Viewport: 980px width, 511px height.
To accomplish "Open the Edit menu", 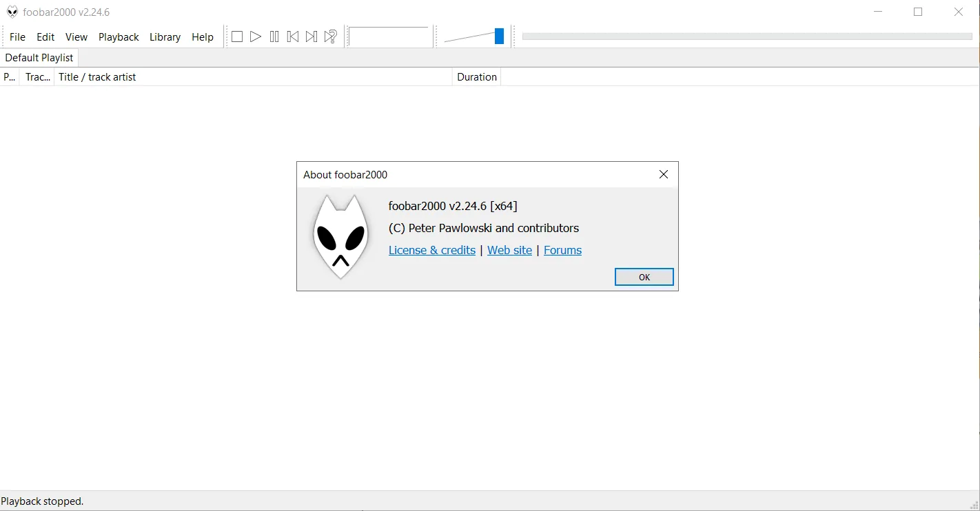I will coord(45,37).
